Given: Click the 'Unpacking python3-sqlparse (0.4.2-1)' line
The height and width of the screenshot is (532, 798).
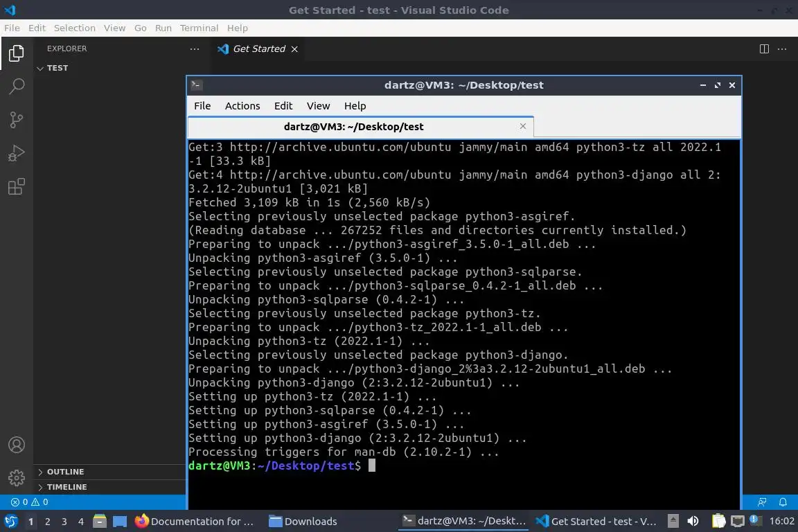Looking at the screenshot, I should pos(326,299).
